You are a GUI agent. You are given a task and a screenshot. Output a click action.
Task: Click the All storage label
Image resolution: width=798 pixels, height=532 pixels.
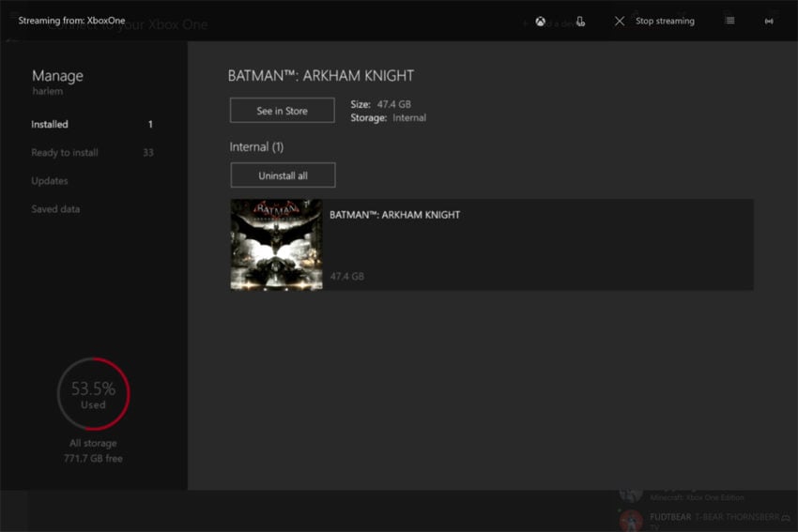[93, 443]
